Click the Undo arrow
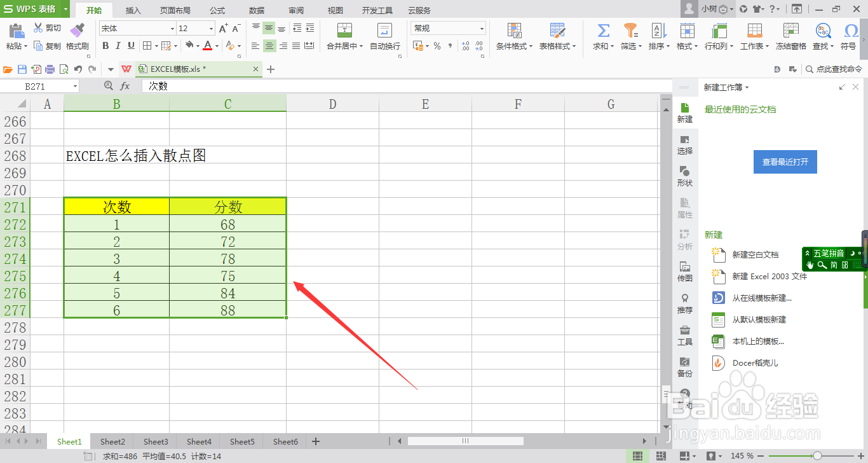Viewport: 868px width, 463px height. pyautogui.click(x=78, y=69)
